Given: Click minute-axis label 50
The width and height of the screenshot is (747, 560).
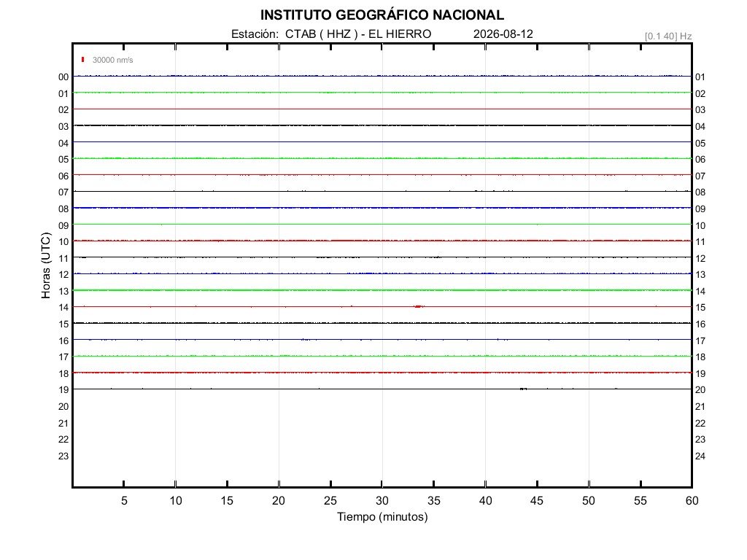Looking at the screenshot, I should click(589, 501).
